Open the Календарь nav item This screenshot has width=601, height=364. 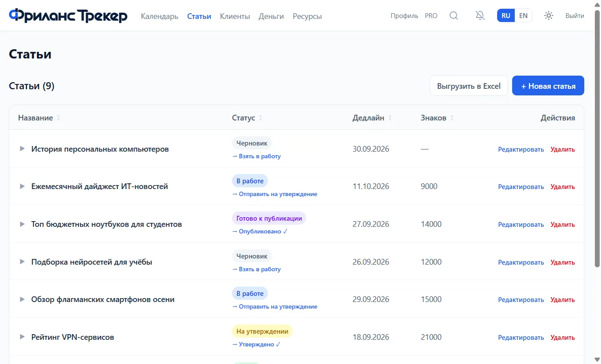(x=160, y=16)
